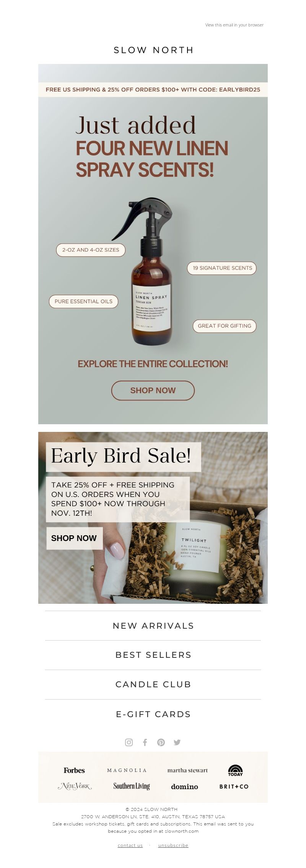
Task: Click SHOP NOW under linen spray collection
Action: tap(153, 391)
